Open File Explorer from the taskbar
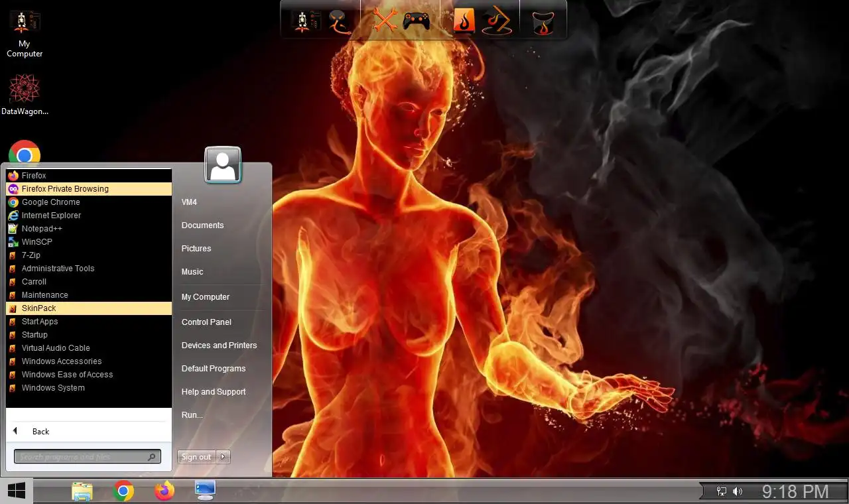 [82, 491]
